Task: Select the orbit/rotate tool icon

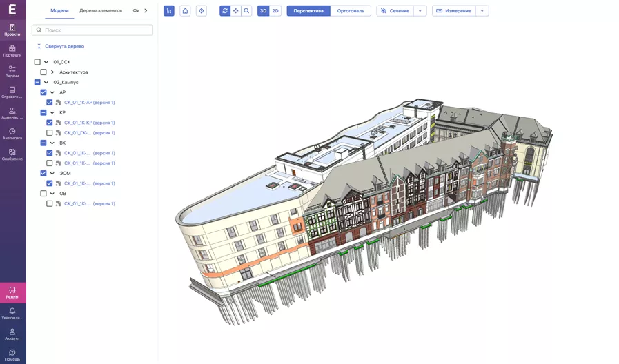Action: [x=225, y=11]
